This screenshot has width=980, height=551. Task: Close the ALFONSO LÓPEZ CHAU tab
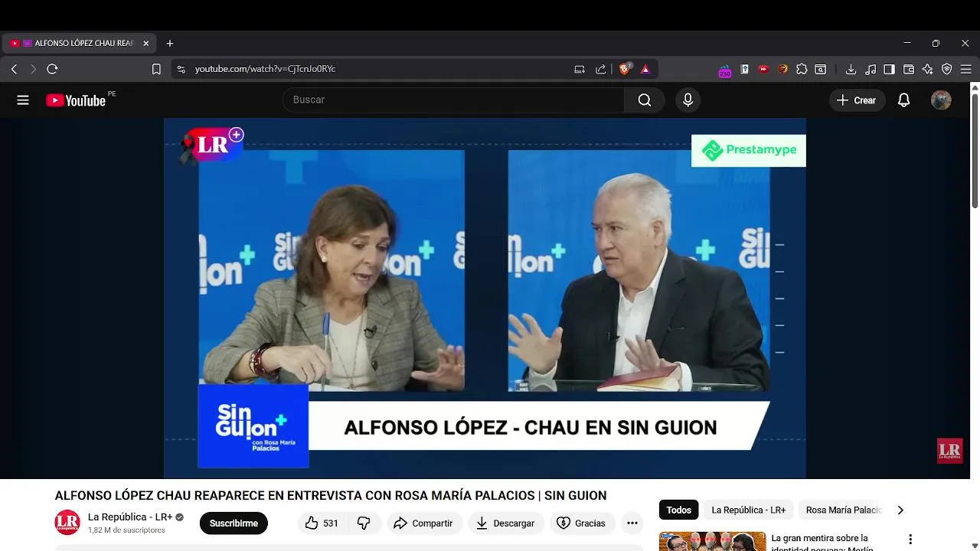click(x=146, y=44)
